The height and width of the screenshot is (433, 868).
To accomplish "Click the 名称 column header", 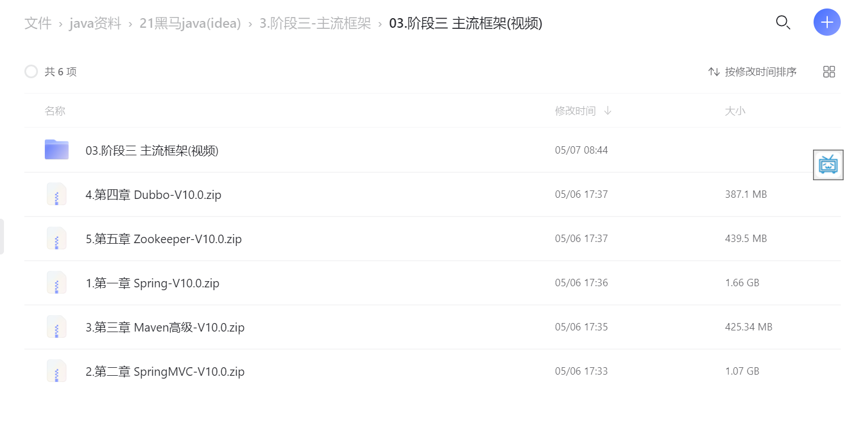I will (55, 111).
